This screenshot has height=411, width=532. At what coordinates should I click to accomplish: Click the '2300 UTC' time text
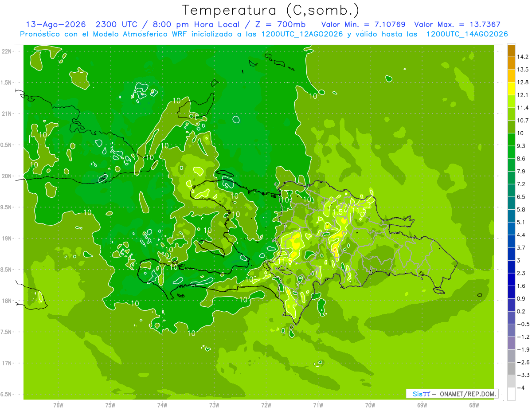(117, 25)
